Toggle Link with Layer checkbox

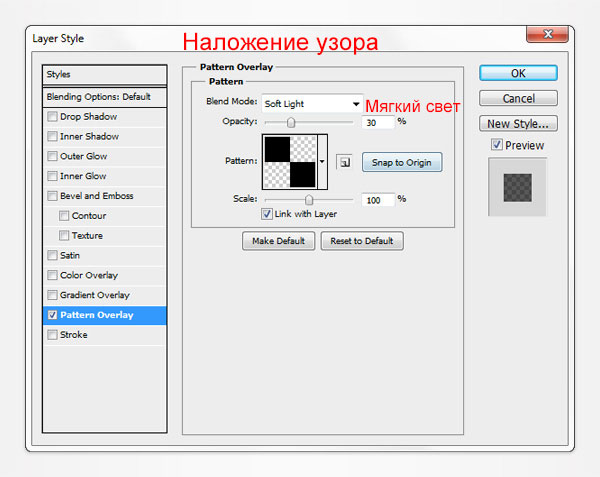click(x=267, y=214)
